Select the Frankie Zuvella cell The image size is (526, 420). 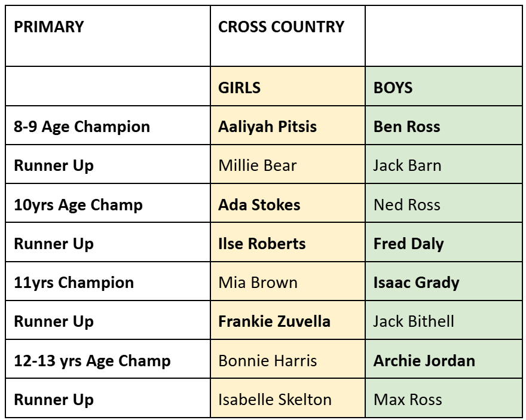pos(288,320)
